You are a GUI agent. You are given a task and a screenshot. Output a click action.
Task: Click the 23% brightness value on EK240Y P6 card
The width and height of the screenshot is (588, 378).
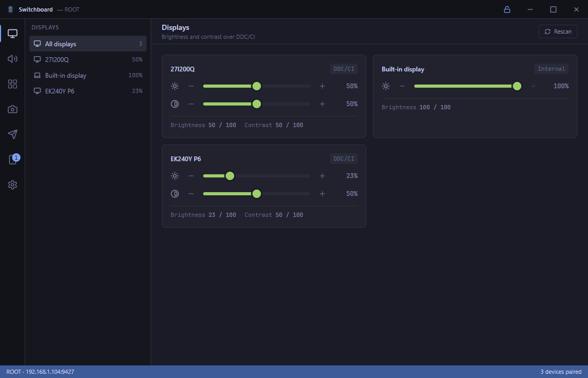(x=352, y=176)
